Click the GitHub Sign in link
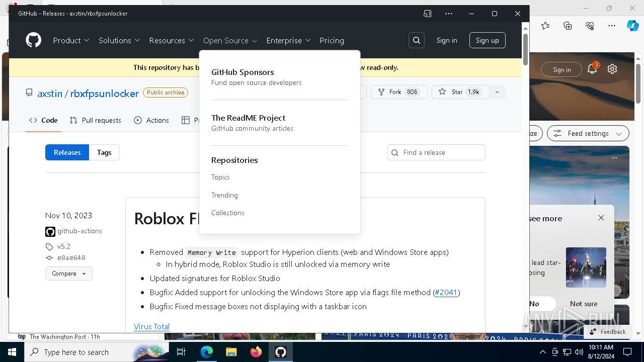 point(447,40)
